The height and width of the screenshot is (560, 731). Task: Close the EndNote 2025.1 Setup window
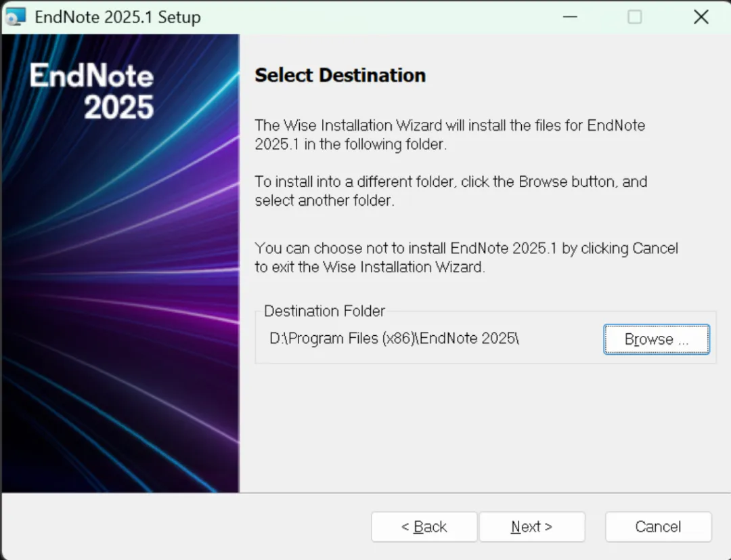pos(701,17)
